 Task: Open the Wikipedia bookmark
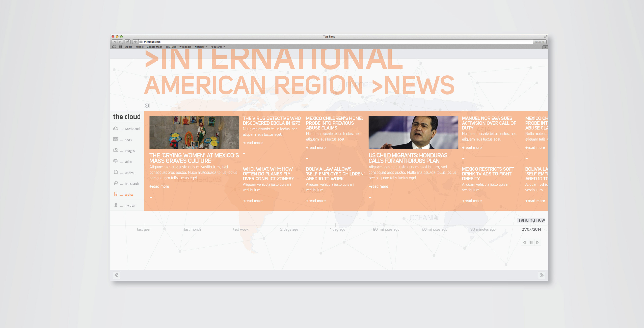click(x=185, y=47)
